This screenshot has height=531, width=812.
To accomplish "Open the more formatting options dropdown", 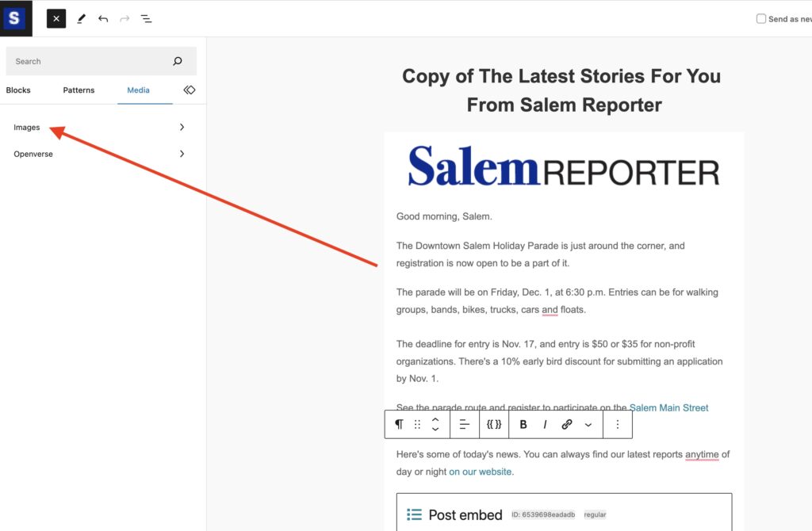I will coord(588,425).
